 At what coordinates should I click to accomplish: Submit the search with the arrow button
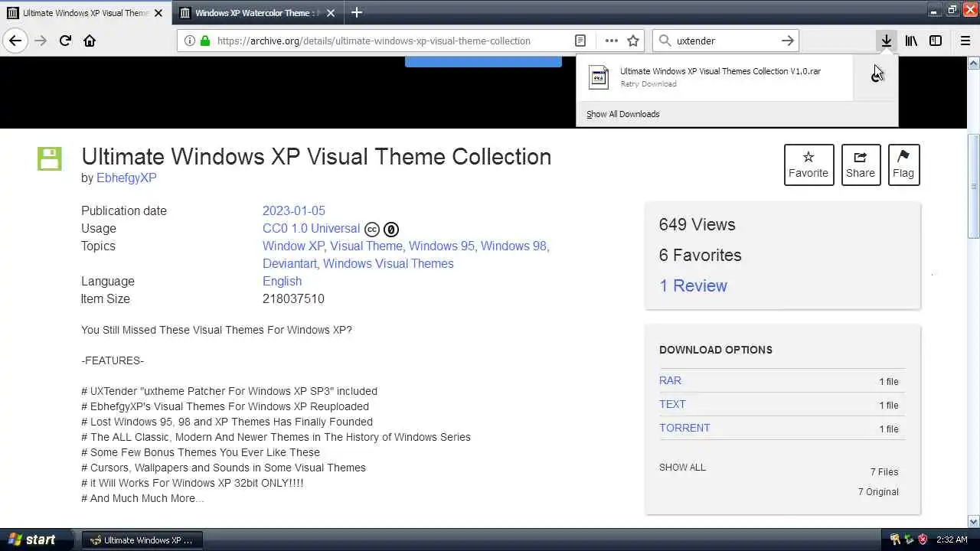787,41
